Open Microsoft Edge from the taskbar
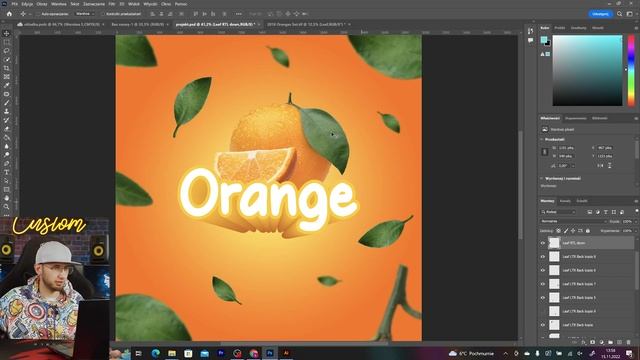Screen dimensions: 640x360 156,353
